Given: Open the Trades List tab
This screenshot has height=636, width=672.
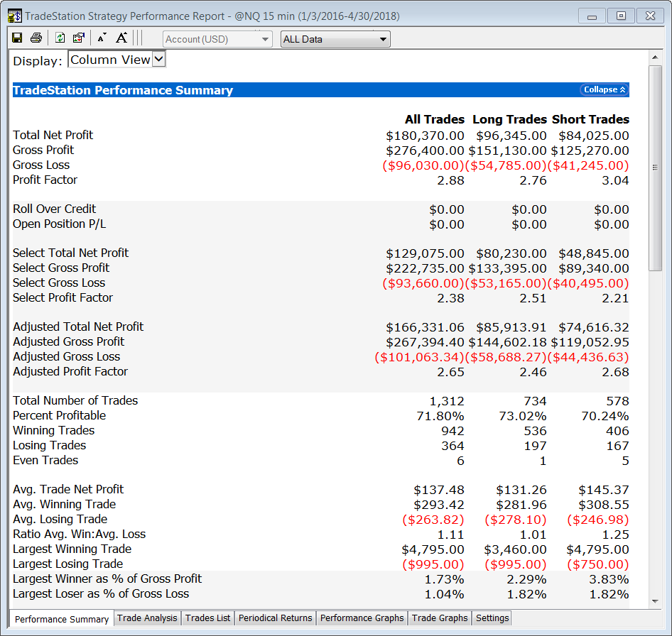Looking at the screenshot, I should [208, 618].
